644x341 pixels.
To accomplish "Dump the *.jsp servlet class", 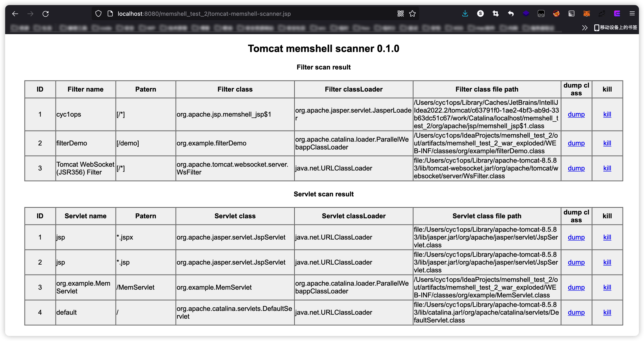I will pos(576,262).
